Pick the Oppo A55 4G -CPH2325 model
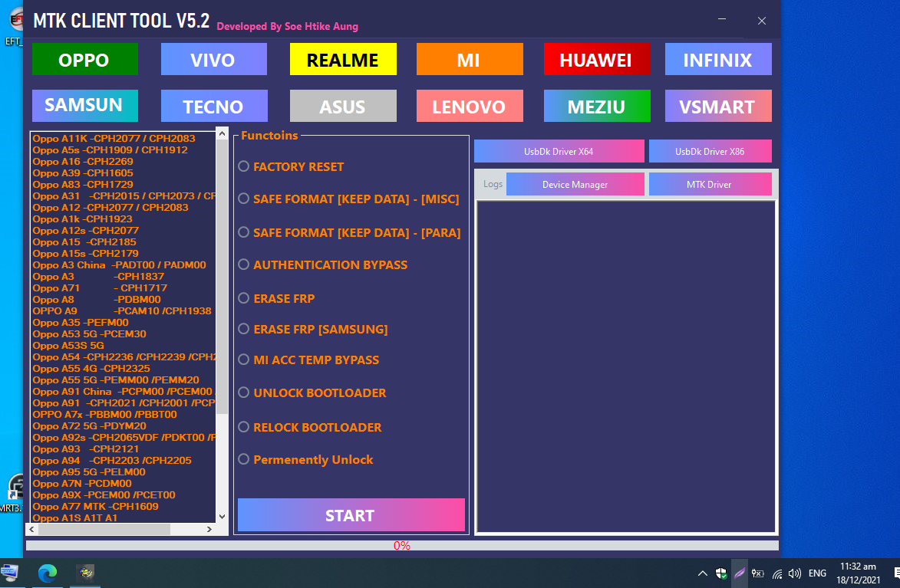900x588 pixels. point(91,368)
